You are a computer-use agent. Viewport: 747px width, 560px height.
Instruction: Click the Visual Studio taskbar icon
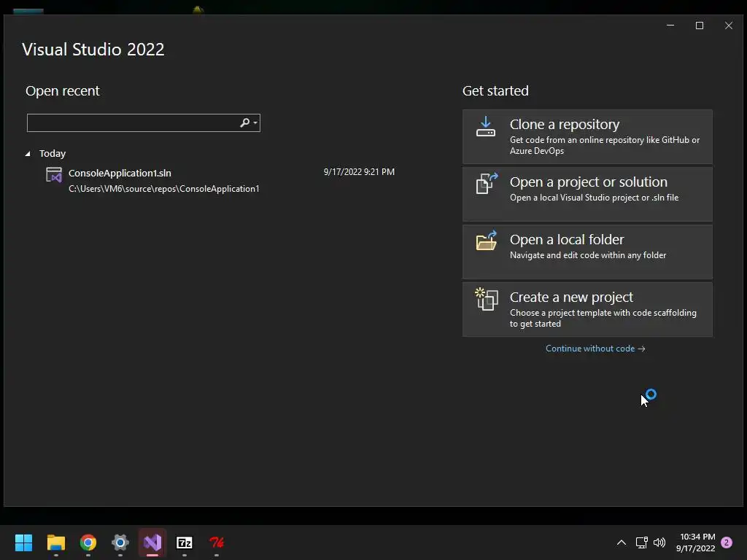[152, 542]
